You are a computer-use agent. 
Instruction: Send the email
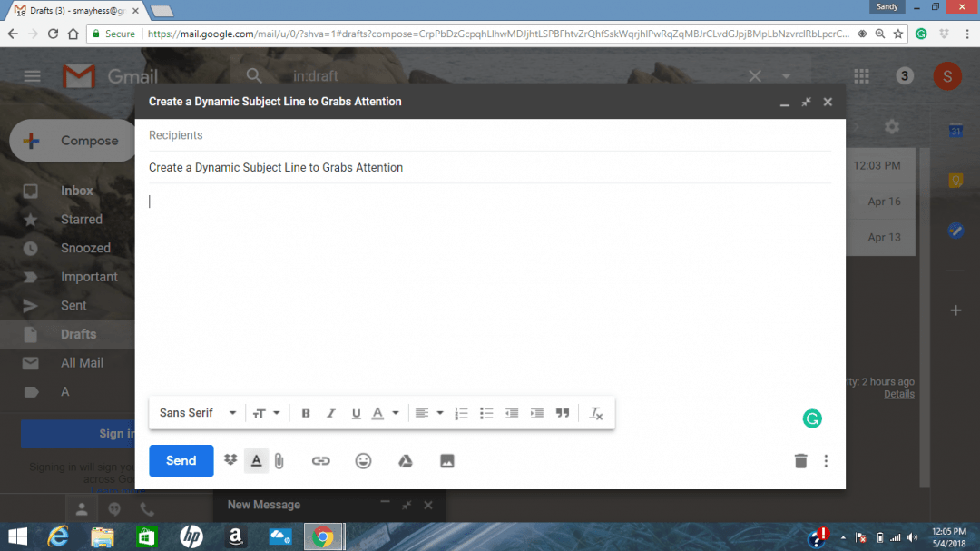181,460
